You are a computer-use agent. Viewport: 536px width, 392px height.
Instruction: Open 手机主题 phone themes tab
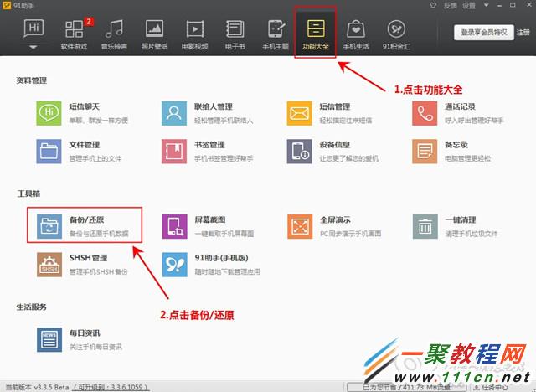click(x=276, y=34)
